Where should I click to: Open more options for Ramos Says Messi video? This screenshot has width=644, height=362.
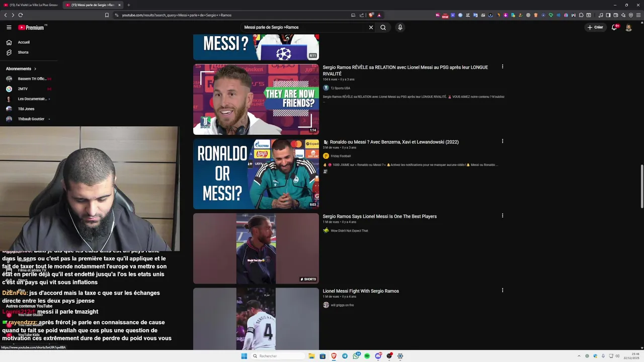pyautogui.click(x=502, y=216)
